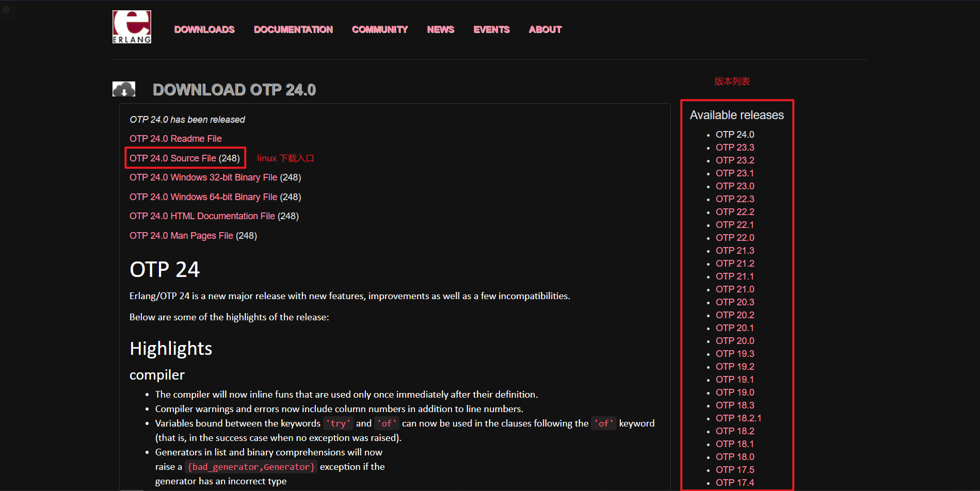Select OTP 18.3 release
The image size is (980, 491).
click(x=735, y=405)
